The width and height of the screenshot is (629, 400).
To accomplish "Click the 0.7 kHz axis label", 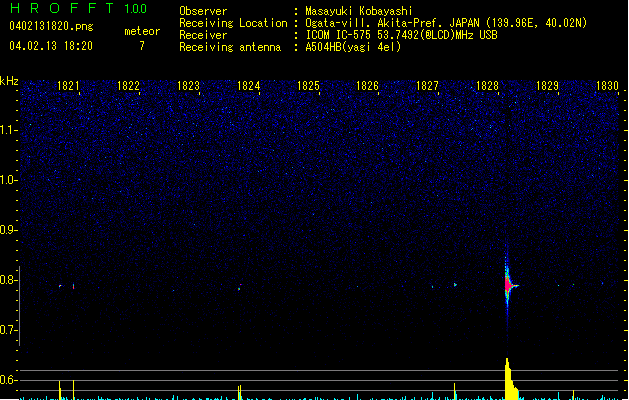I will (8, 330).
